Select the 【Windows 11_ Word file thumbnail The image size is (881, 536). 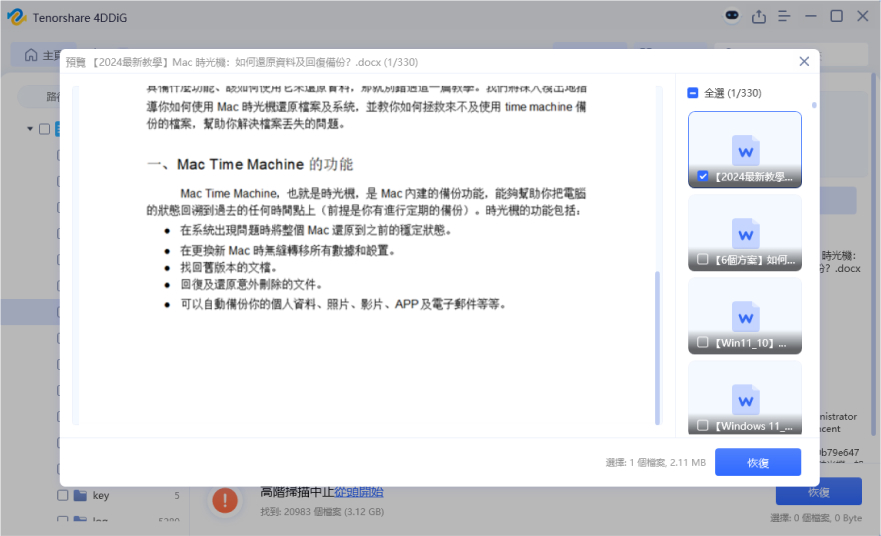pos(745,398)
